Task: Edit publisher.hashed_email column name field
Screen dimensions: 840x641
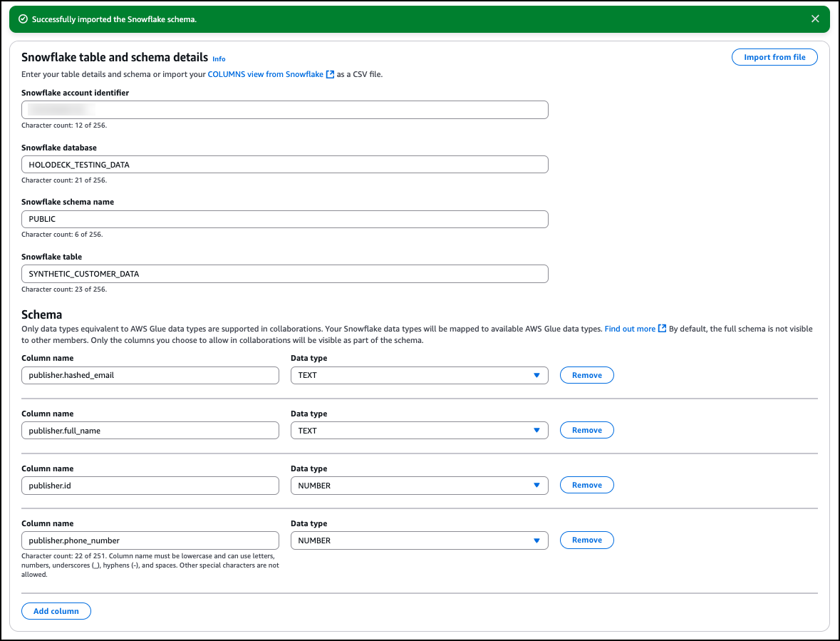Action: coord(150,375)
